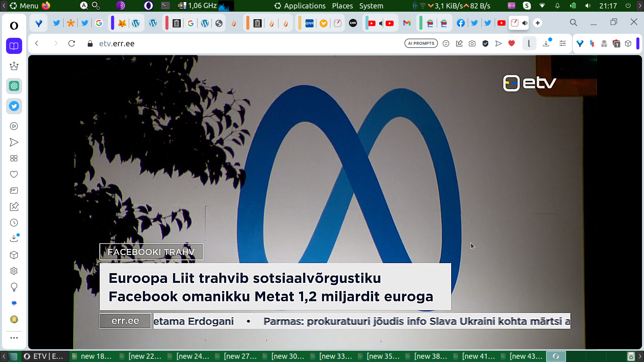Viewport: 644px width, 362px height.
Task: Open the terminal launcher in the top panel
Action: (x=165, y=6)
